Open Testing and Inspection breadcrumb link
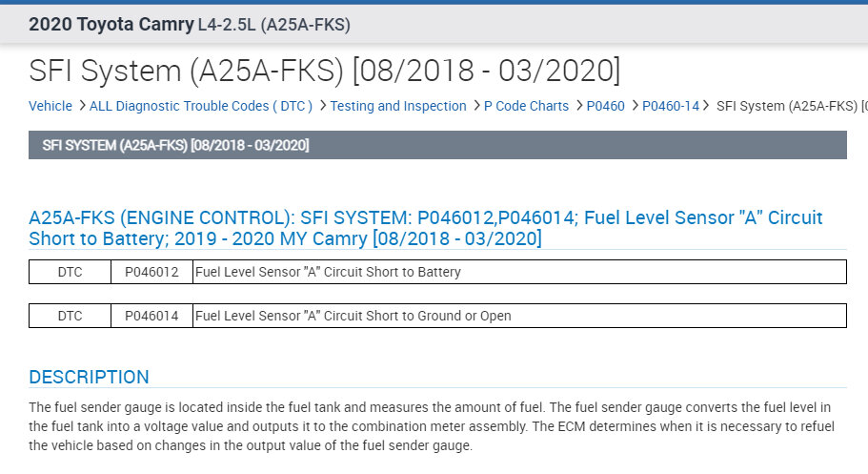Viewport: 868px width, 474px height. tap(398, 106)
